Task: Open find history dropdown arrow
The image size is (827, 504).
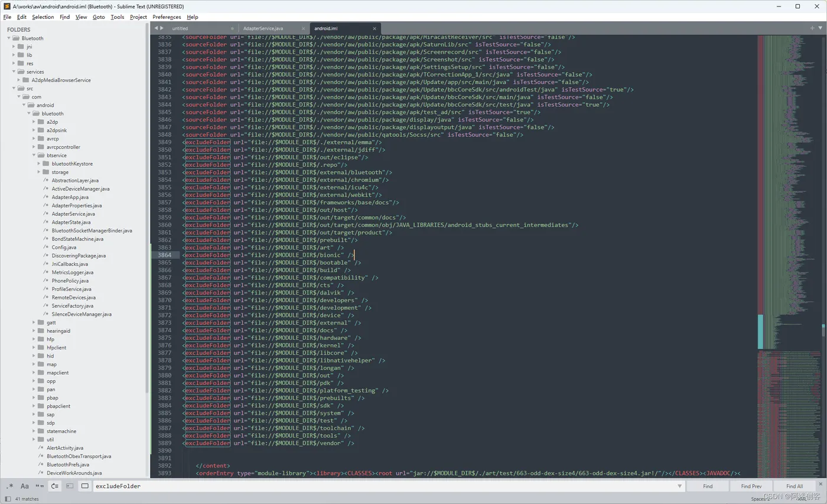Action: pos(680,486)
